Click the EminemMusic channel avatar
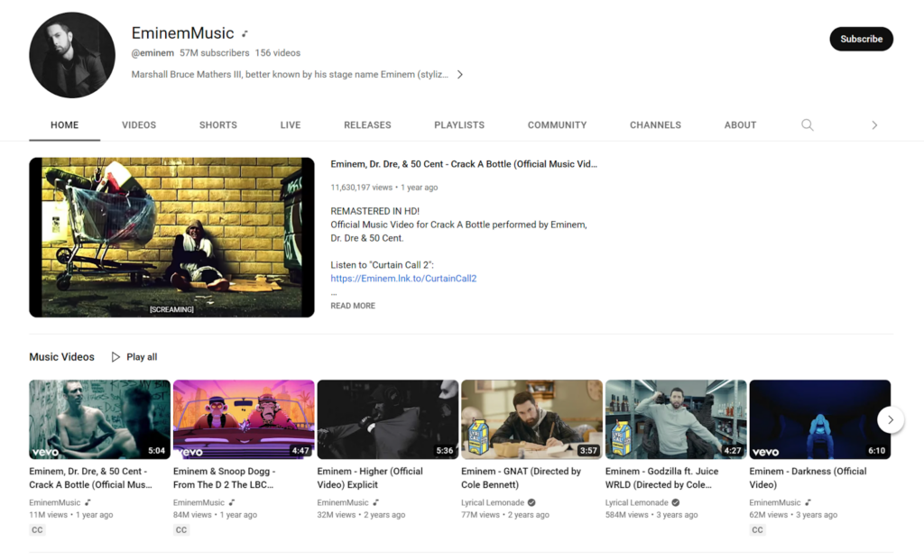This screenshot has width=924, height=560. point(72,55)
